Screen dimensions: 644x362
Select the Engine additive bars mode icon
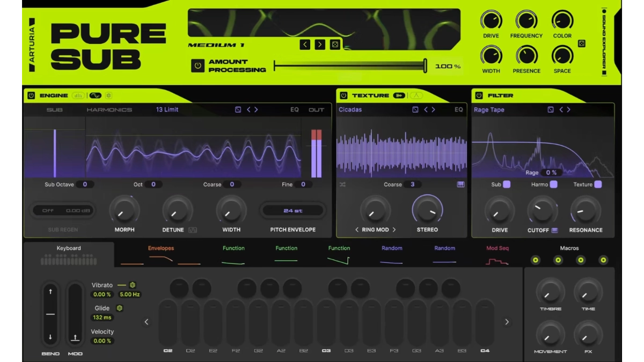coord(78,95)
